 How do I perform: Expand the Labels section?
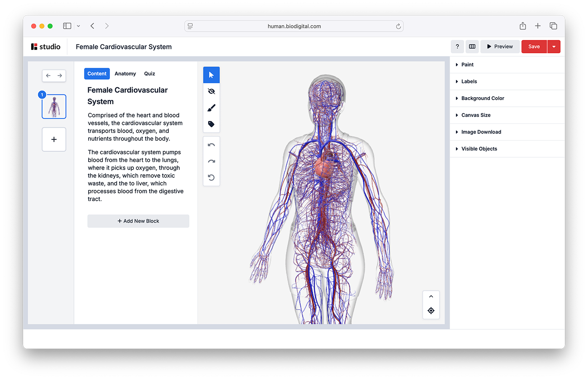507,81
